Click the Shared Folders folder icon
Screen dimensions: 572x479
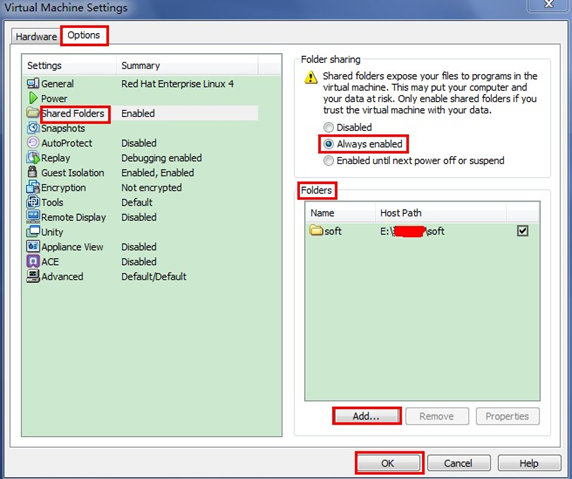(33, 112)
